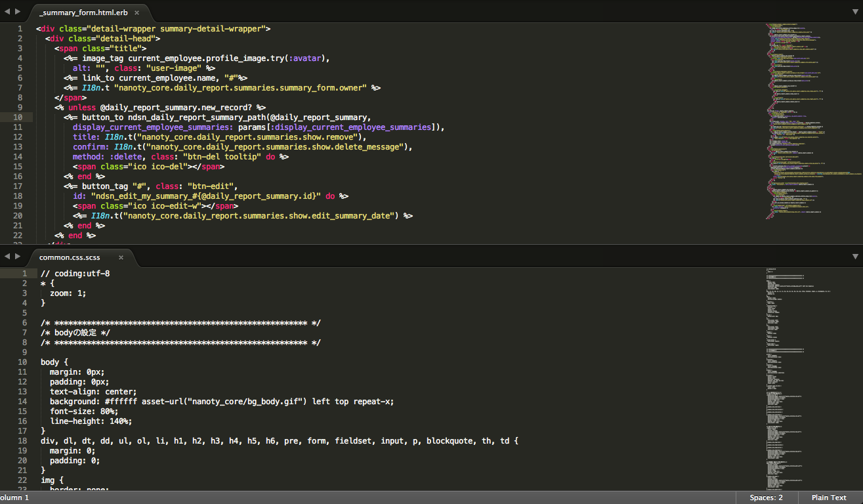
Task: Click the div class="detail-head" line
Action: point(102,39)
